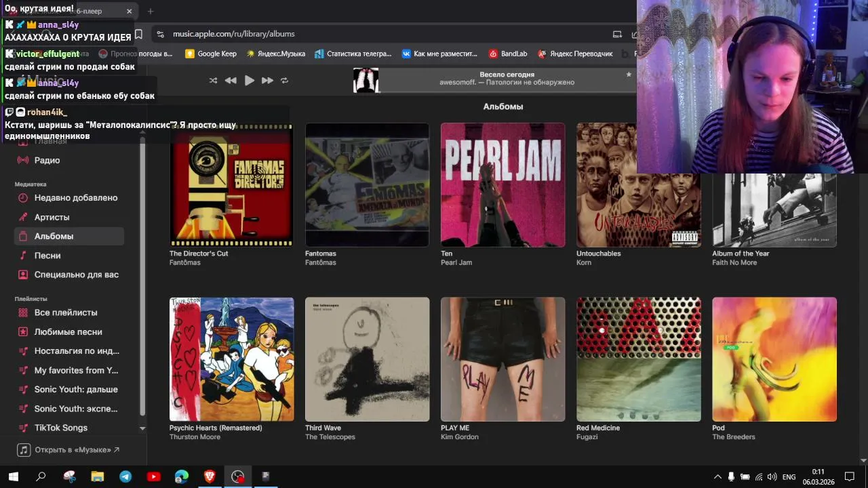Screen dimensions: 868x488
Task: Open the Любимые песни playlist
Action: pyautogui.click(x=69, y=332)
